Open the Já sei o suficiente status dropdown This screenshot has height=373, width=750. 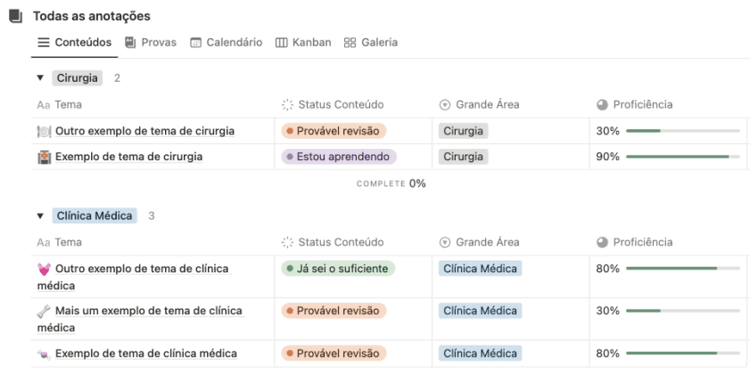pos(338,269)
